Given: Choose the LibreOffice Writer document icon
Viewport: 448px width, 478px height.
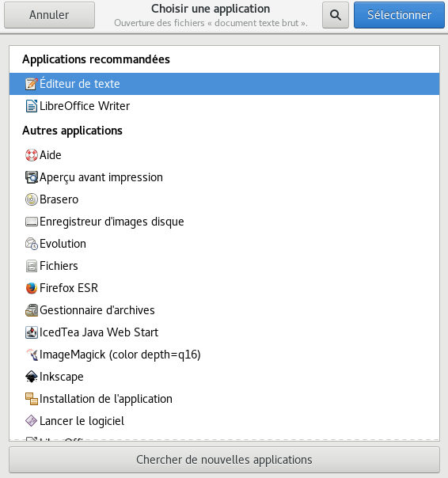Looking at the screenshot, I should (32, 106).
